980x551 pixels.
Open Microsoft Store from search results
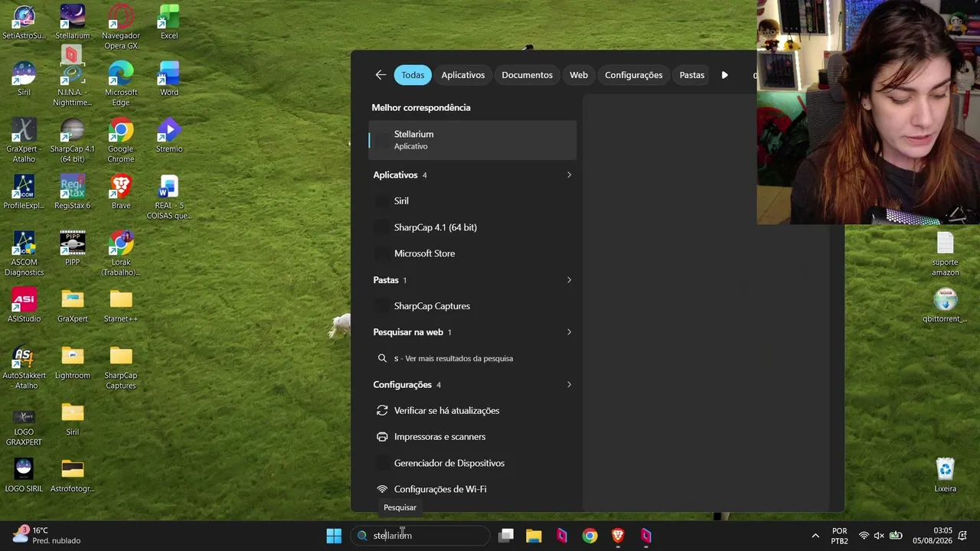point(472,253)
